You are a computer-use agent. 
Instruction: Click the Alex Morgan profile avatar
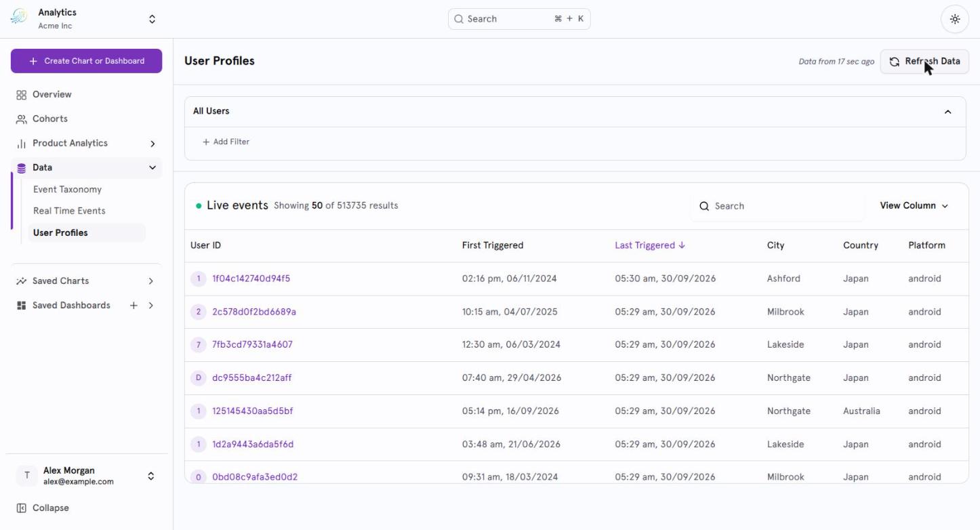[27, 476]
